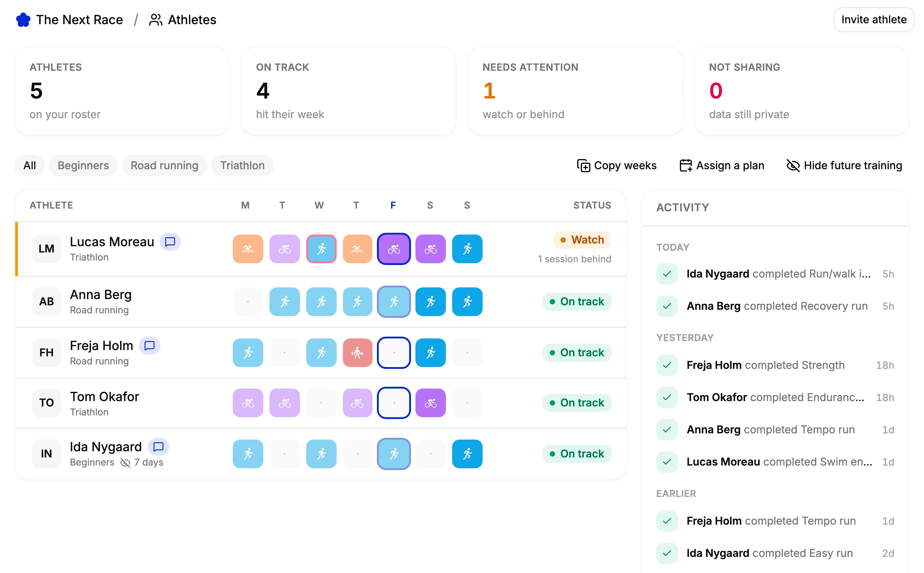Click Lucas Moreau's Monday swim session
924x573 pixels.
pos(248,249)
